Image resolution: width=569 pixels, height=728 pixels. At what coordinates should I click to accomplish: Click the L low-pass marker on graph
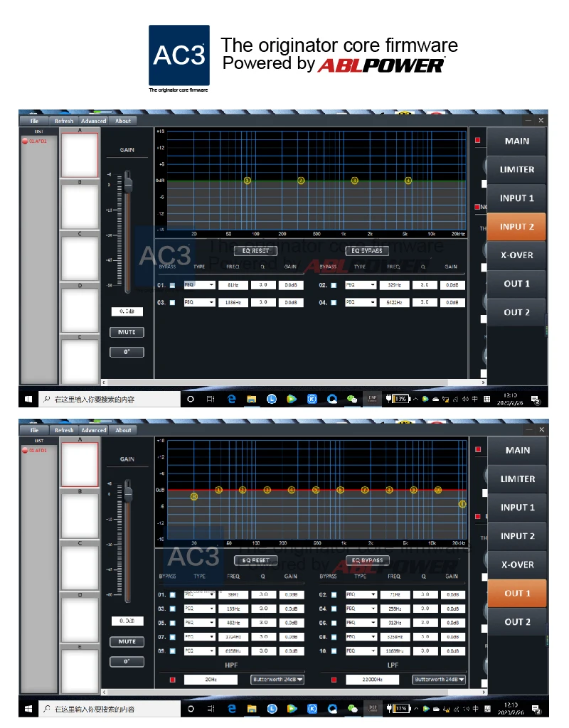(x=462, y=504)
